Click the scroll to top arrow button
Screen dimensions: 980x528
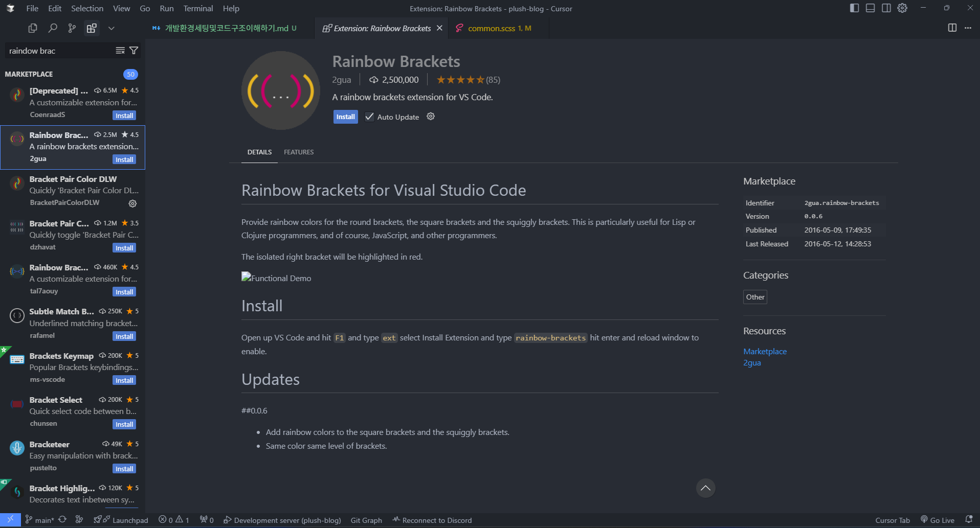pos(705,488)
